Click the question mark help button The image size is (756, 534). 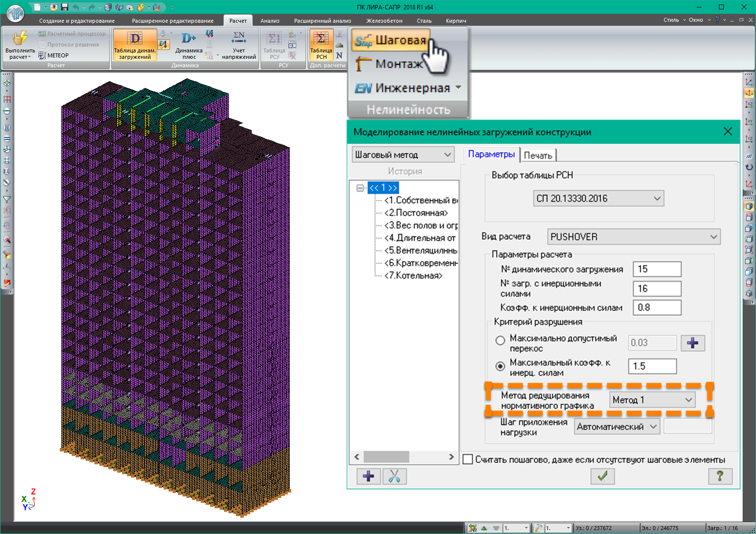pyautogui.click(x=719, y=476)
